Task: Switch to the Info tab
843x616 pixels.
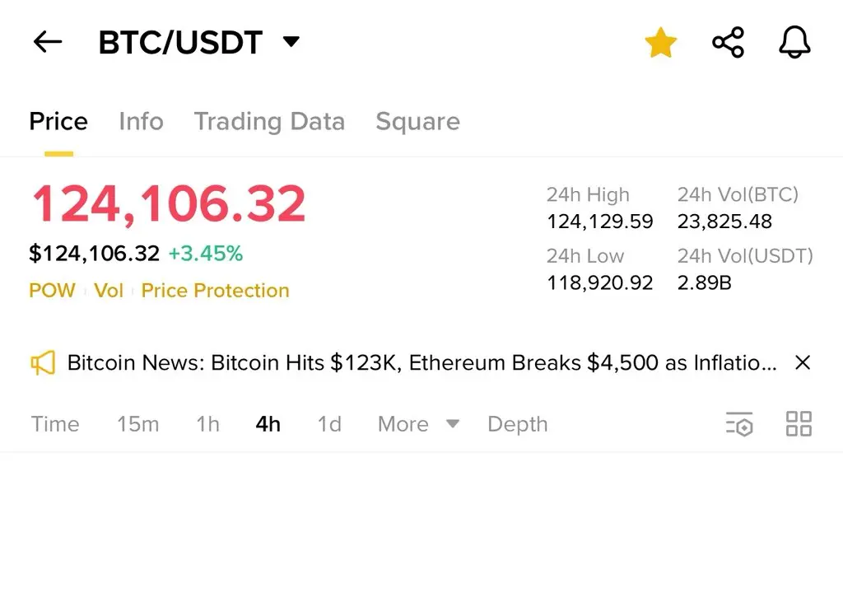Action: [141, 121]
